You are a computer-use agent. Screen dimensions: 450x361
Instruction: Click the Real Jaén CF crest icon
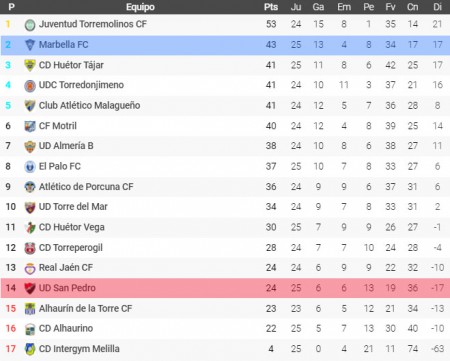pos(30,268)
